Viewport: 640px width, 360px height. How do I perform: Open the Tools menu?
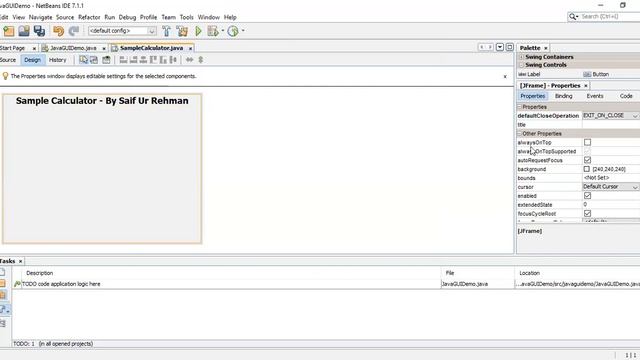pos(187,17)
